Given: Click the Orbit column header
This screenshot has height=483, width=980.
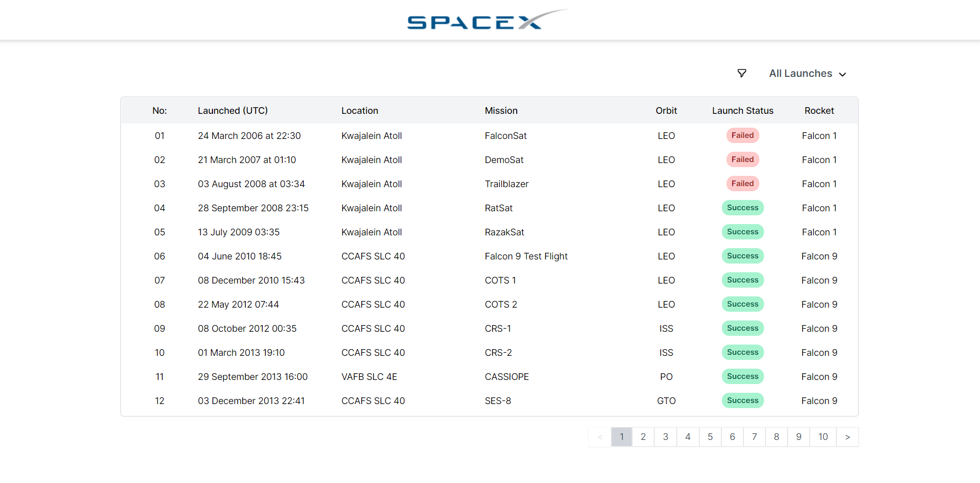Looking at the screenshot, I should click(666, 110).
